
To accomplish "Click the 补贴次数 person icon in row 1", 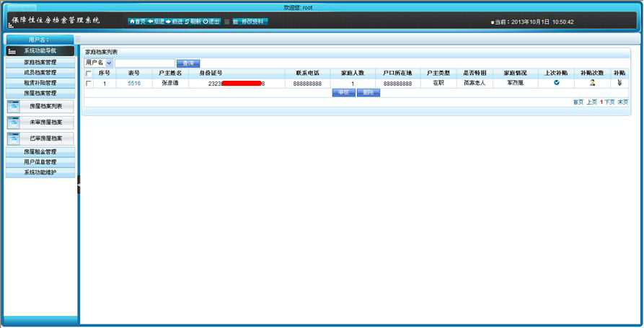I will coord(592,83).
